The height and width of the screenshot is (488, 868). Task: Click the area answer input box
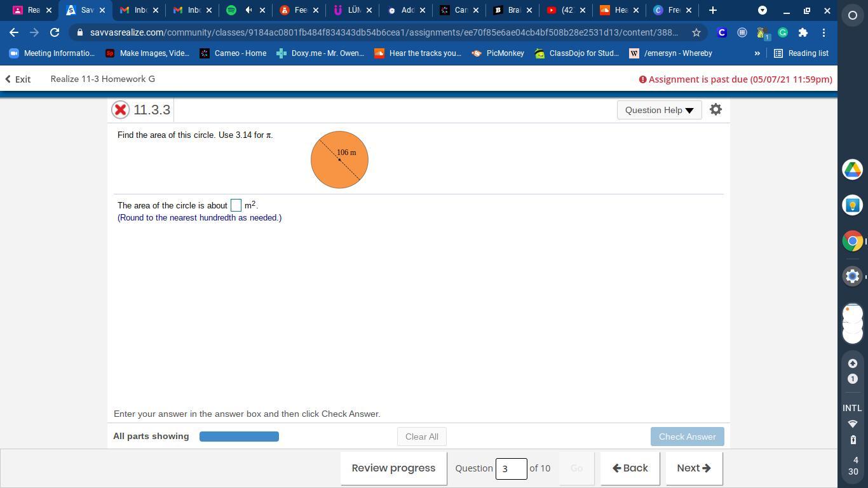tap(236, 205)
